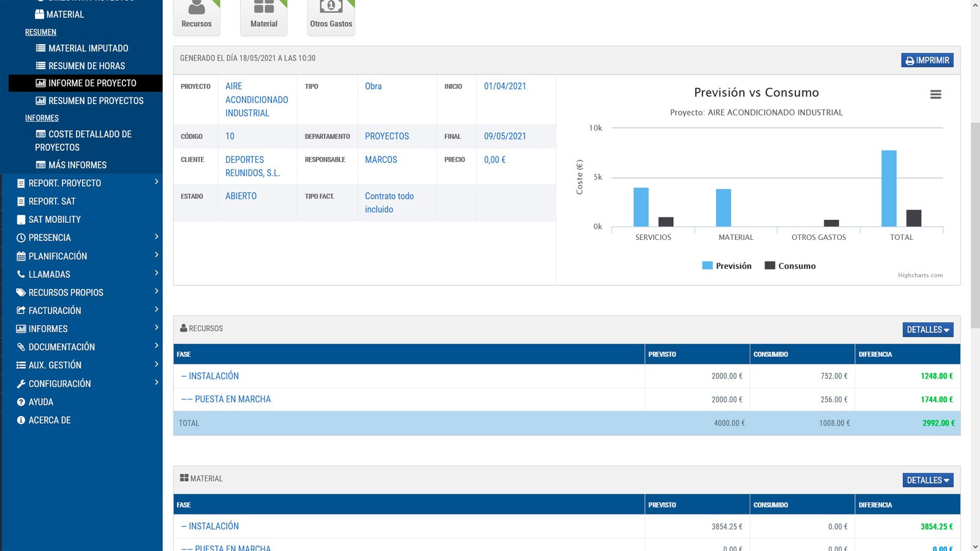Image resolution: width=980 pixels, height=551 pixels.
Task: Click the Presencia clock icon
Action: click(x=21, y=238)
